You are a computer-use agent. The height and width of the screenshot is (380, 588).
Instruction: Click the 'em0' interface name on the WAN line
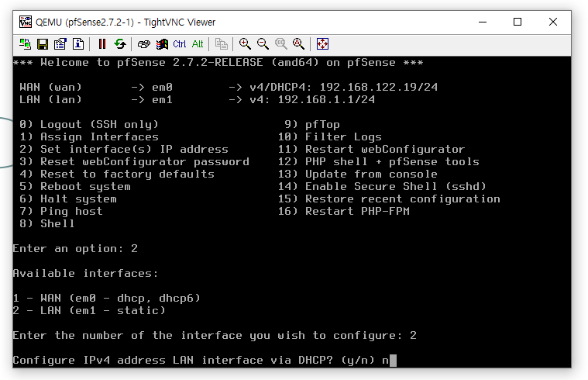pos(162,87)
